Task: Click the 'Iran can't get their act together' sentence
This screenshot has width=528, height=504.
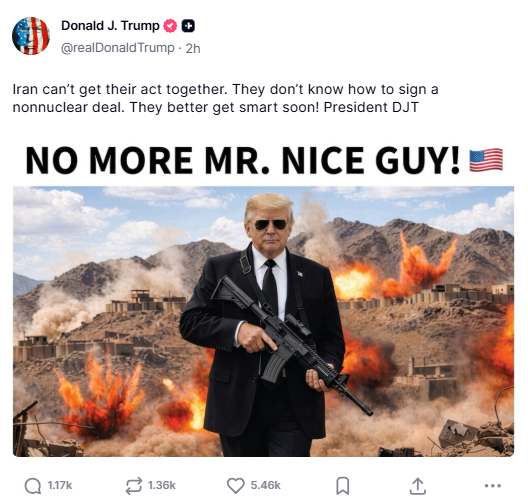Action: coord(119,90)
